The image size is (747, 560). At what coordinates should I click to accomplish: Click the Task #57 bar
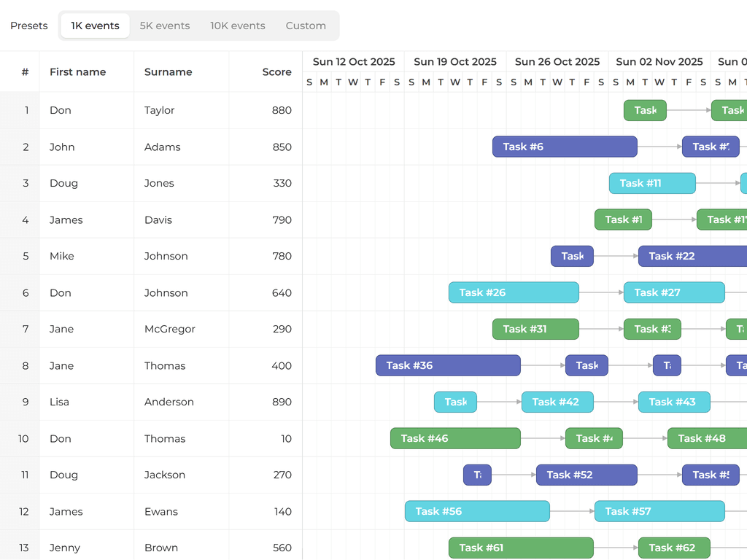(659, 511)
